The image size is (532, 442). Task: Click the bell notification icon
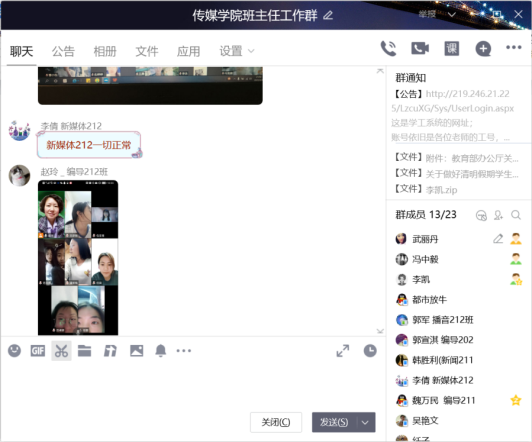click(160, 351)
